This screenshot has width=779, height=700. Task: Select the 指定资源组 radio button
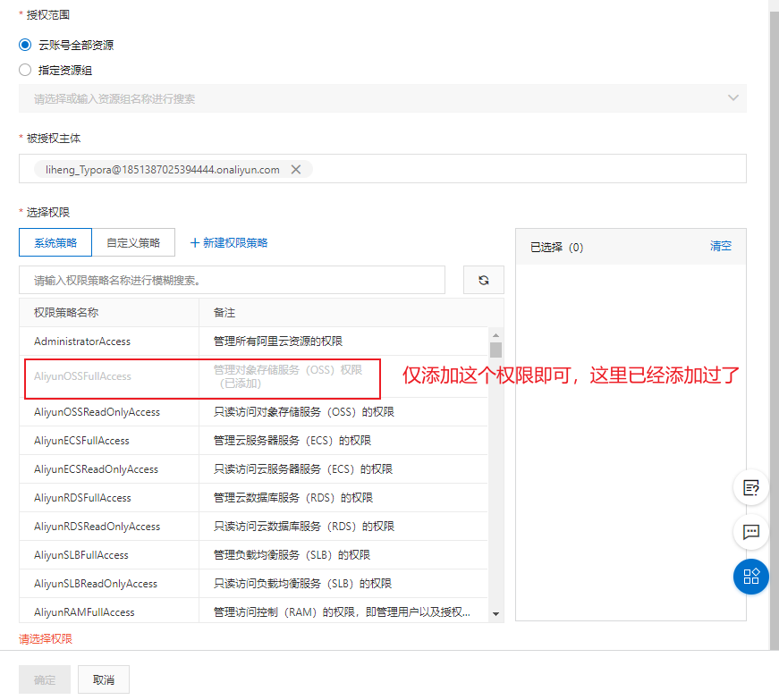tap(25, 70)
